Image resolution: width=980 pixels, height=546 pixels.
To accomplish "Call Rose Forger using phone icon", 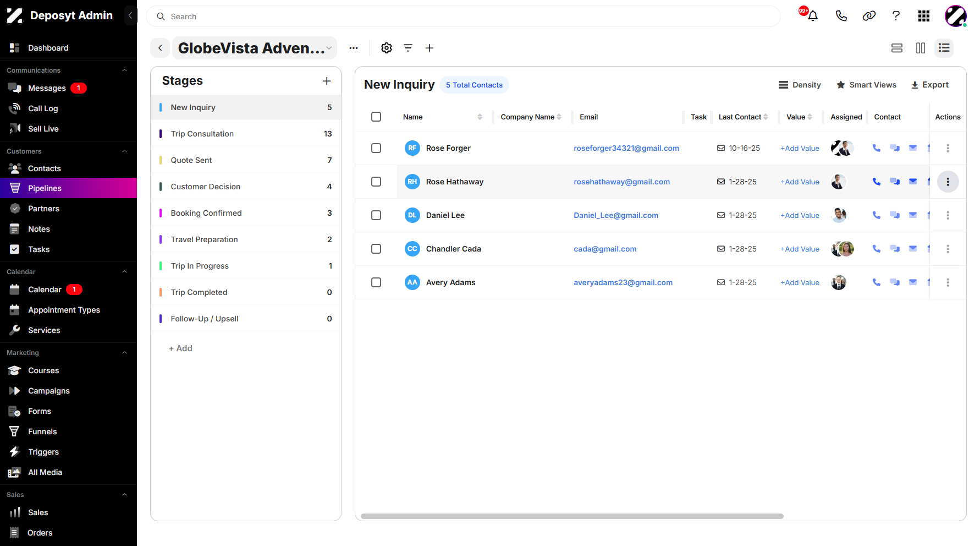I will (877, 148).
